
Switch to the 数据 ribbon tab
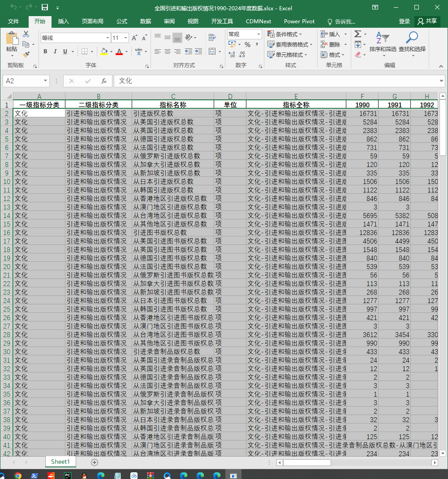[x=146, y=21]
